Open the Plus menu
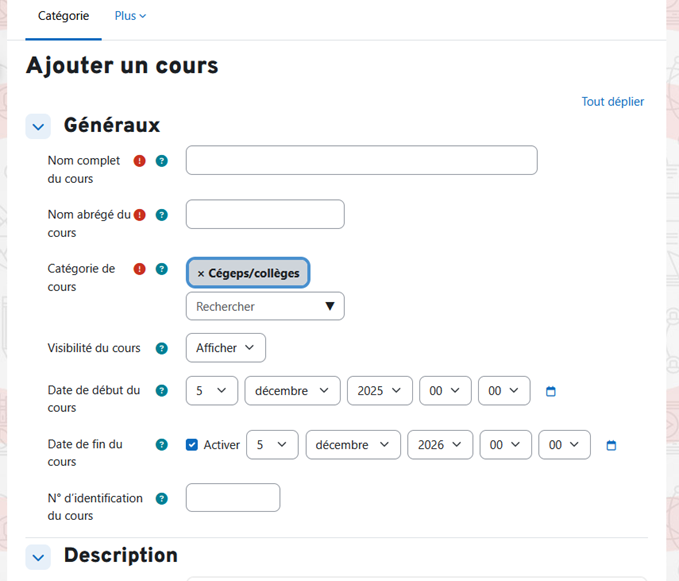 (130, 16)
